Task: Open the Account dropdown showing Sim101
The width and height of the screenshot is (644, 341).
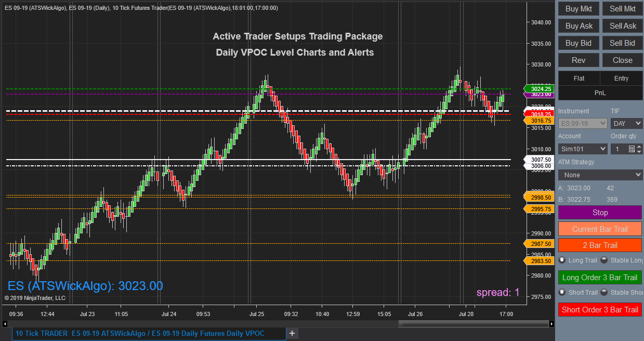Action: pos(582,149)
